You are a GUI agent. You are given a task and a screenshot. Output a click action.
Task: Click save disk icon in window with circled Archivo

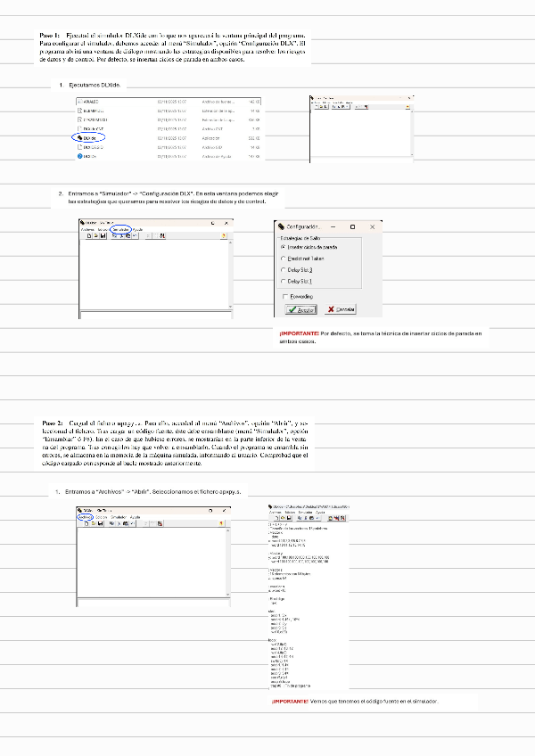[102, 523]
